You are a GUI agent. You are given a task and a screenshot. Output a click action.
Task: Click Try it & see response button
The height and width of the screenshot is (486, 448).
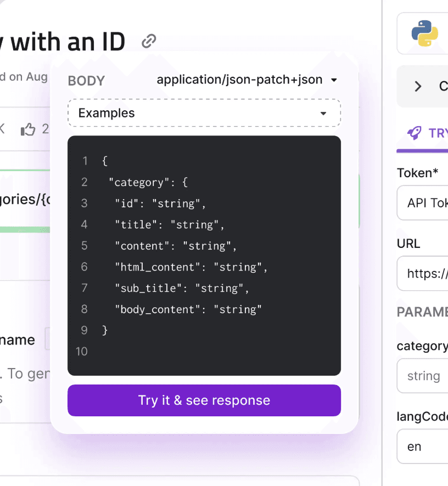tap(204, 400)
